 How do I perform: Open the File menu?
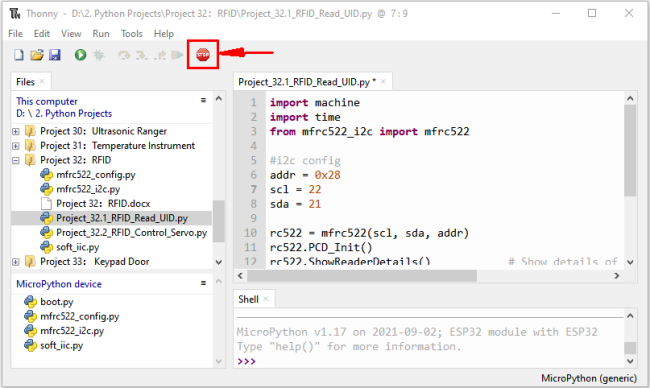tap(15, 34)
